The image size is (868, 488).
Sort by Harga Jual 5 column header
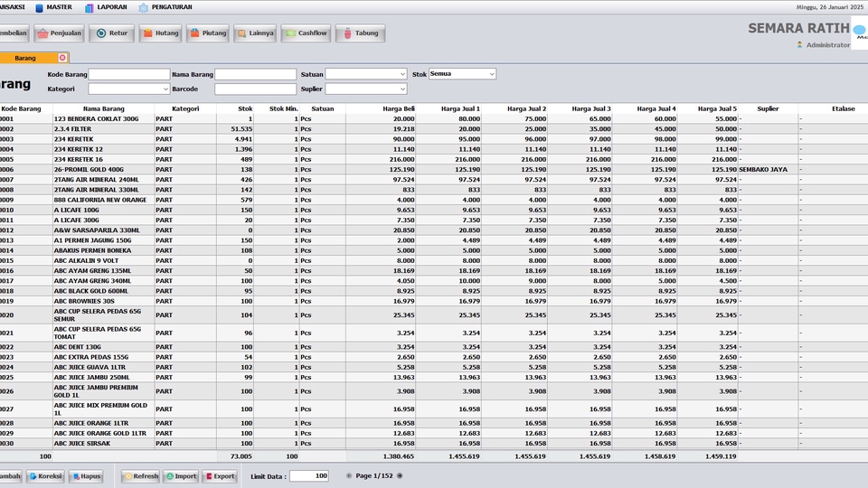[707, 109]
